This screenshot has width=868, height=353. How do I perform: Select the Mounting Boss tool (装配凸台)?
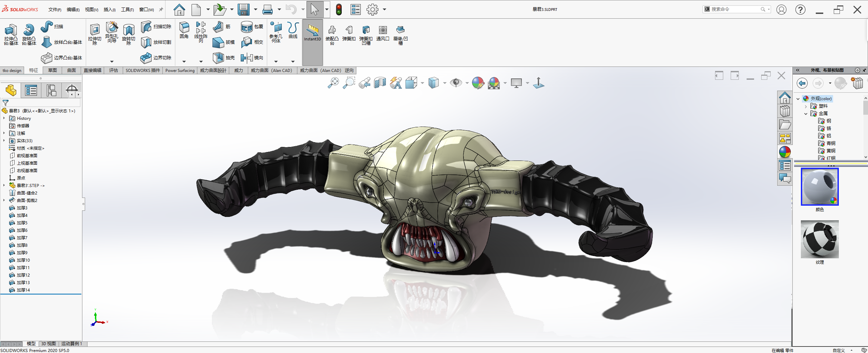[332, 35]
